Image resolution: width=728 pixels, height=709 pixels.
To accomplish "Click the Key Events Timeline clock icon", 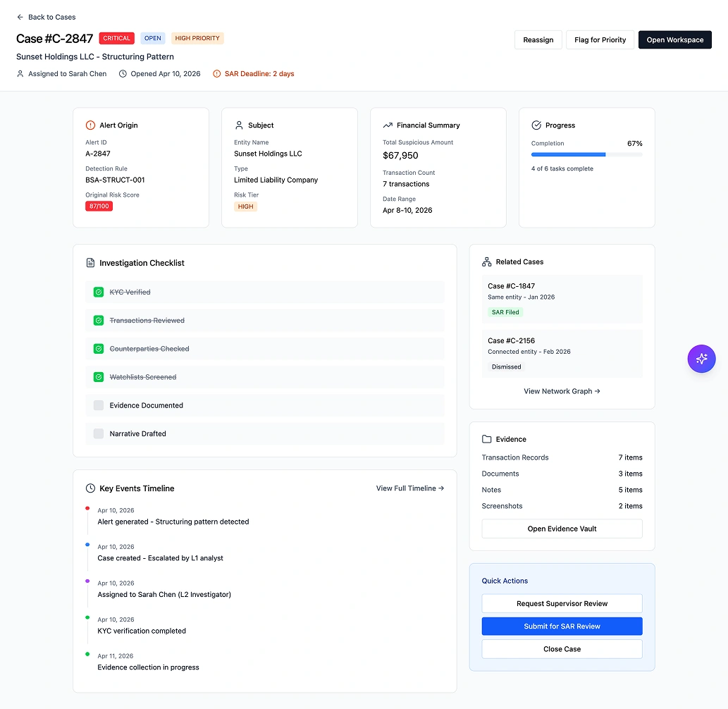I will coord(90,488).
